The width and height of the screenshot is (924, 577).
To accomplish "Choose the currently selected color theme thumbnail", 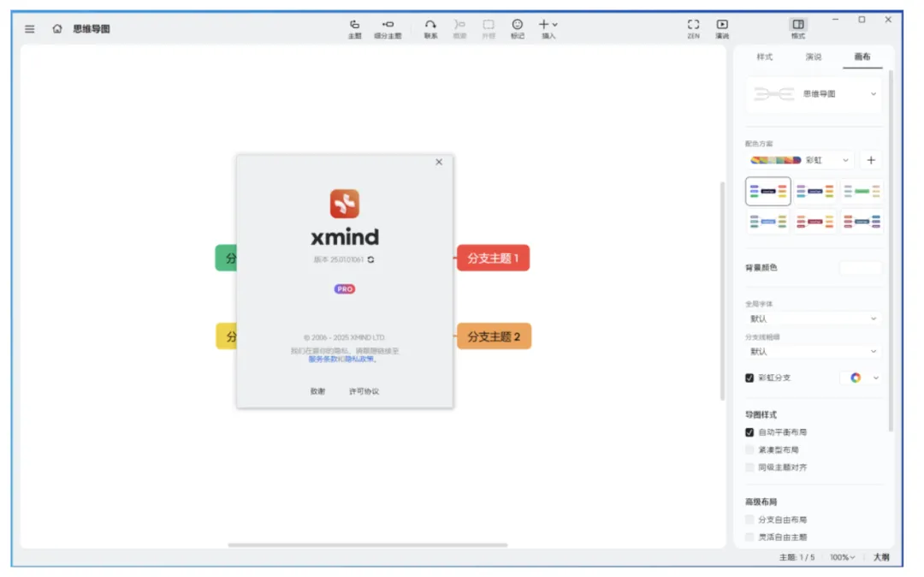I will (x=767, y=191).
